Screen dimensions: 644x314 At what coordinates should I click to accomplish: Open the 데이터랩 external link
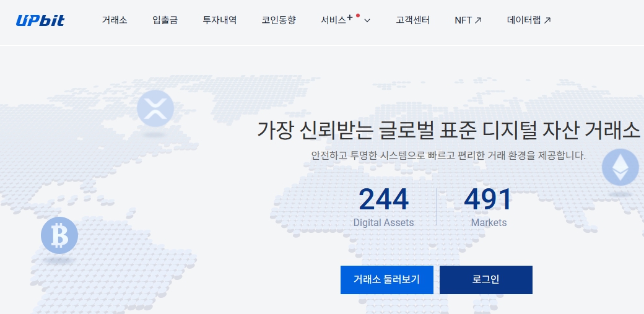click(529, 20)
